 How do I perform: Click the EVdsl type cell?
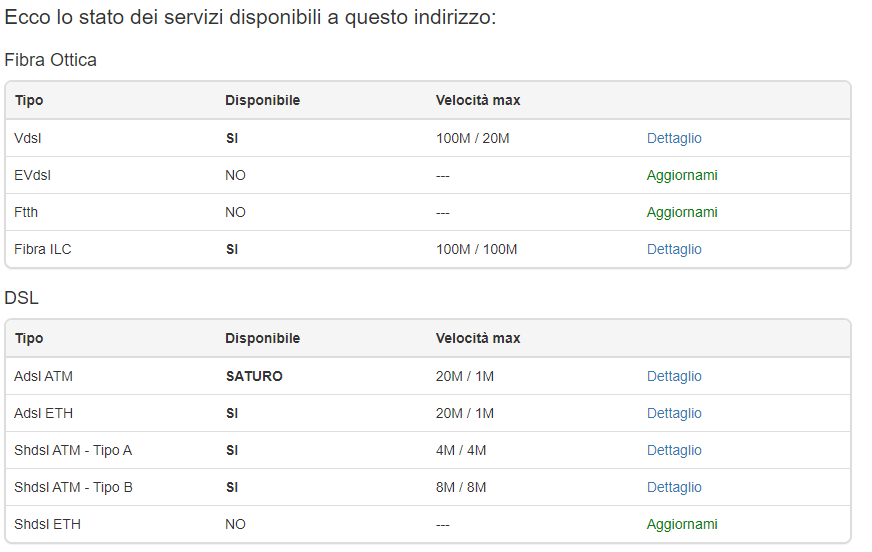tap(32, 175)
